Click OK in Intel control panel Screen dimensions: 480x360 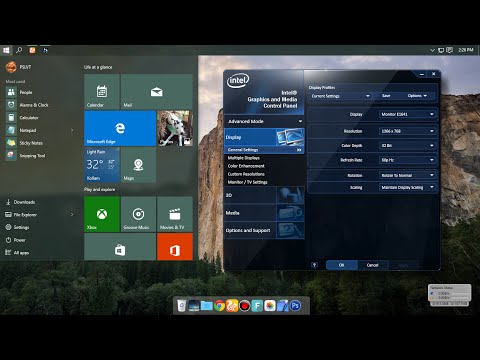[341, 265]
